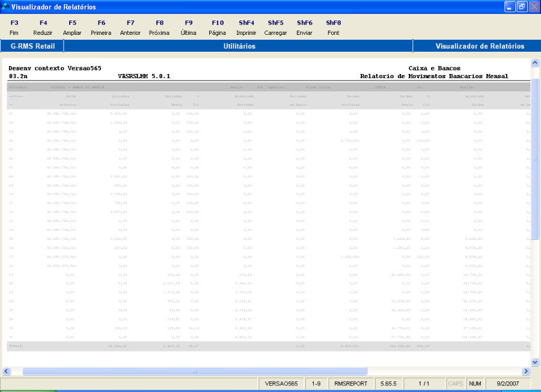This screenshot has height=392, width=541.
Task: Zoom in using Ampliar
Action: click(x=72, y=27)
